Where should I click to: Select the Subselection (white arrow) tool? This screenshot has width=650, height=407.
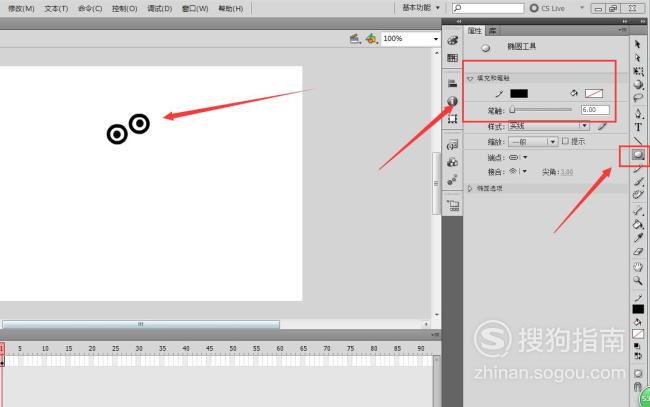638,58
